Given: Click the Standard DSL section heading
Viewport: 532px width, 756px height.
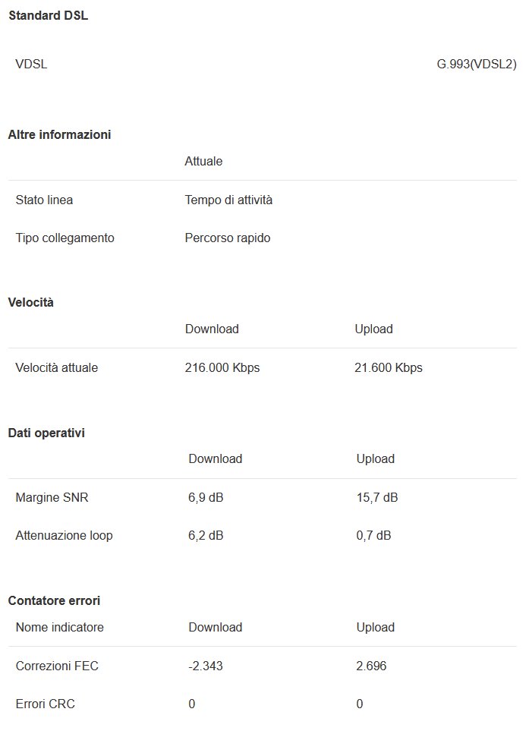Looking at the screenshot, I should [x=48, y=15].
